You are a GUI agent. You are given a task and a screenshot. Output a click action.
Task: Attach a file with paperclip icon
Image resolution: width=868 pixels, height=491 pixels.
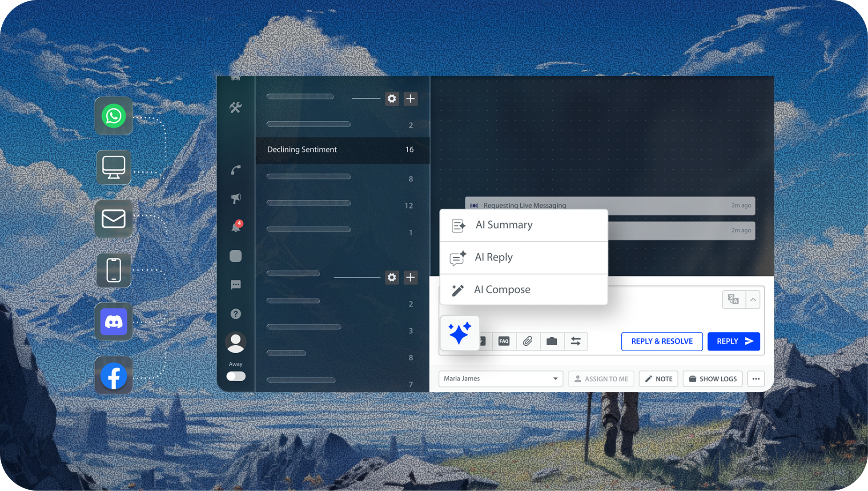tap(528, 341)
